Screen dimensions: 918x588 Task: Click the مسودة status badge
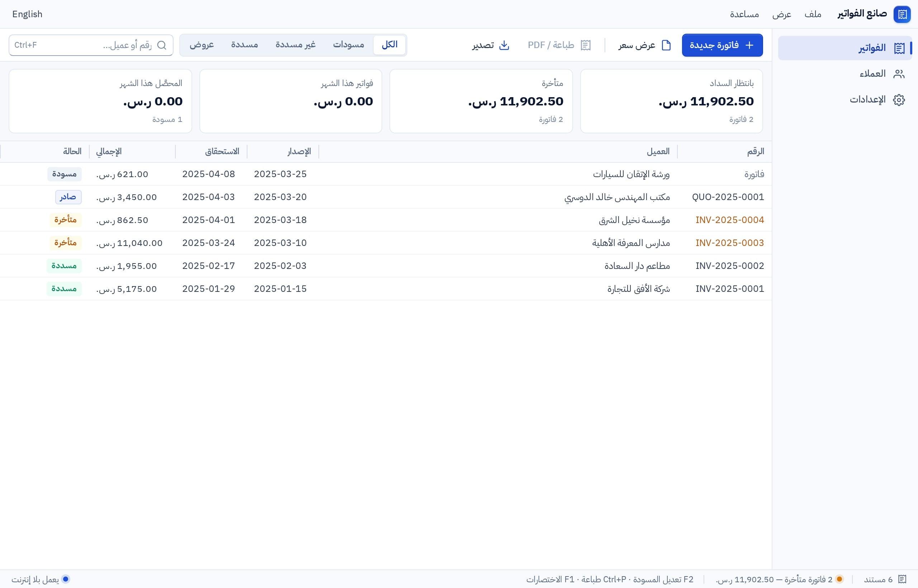[65, 174]
